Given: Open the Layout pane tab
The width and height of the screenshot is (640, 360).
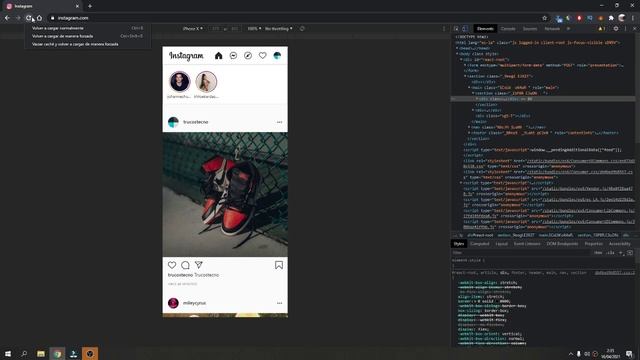Looking at the screenshot, I should (502, 244).
